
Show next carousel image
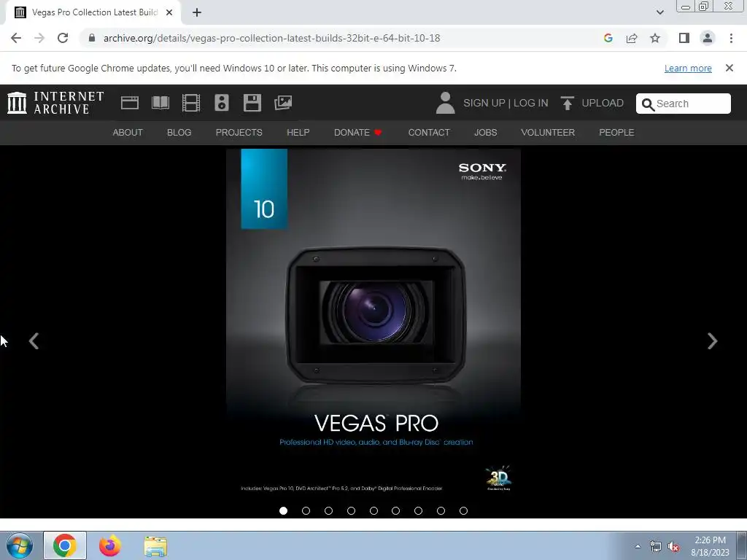click(712, 341)
